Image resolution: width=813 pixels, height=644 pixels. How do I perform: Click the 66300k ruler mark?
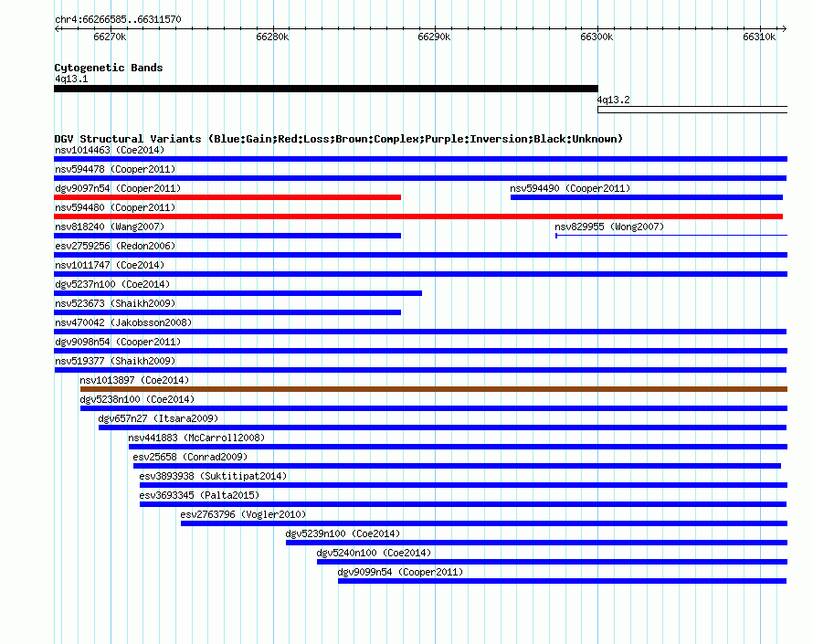click(x=597, y=37)
